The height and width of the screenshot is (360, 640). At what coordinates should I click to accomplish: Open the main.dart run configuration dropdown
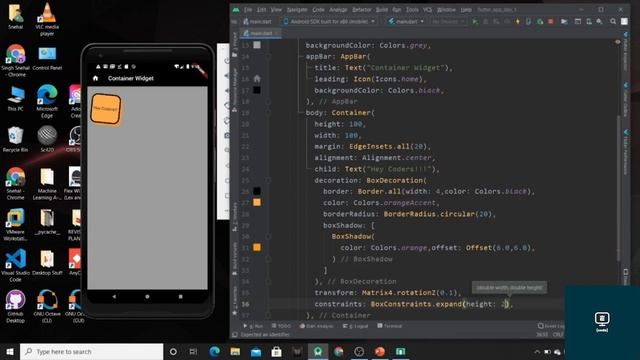click(x=406, y=21)
